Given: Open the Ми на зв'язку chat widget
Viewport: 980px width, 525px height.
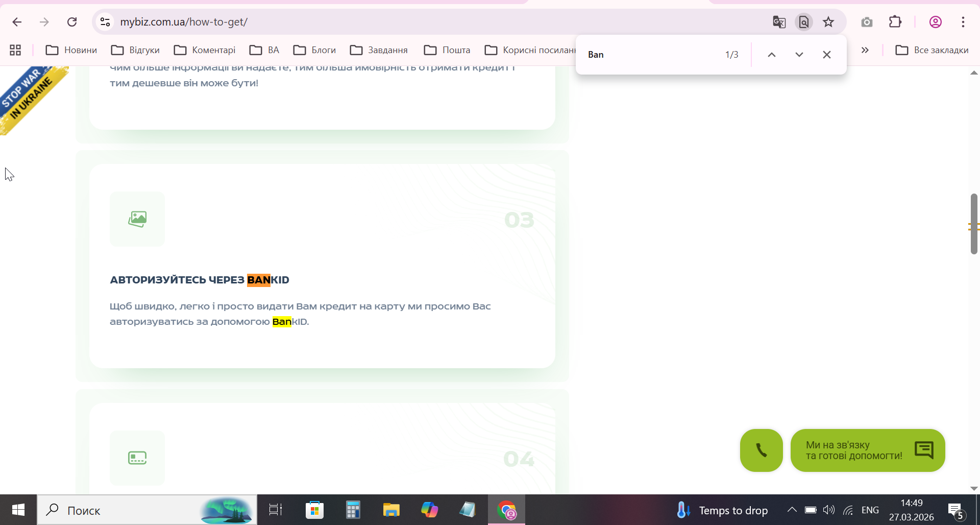Looking at the screenshot, I should [868, 450].
